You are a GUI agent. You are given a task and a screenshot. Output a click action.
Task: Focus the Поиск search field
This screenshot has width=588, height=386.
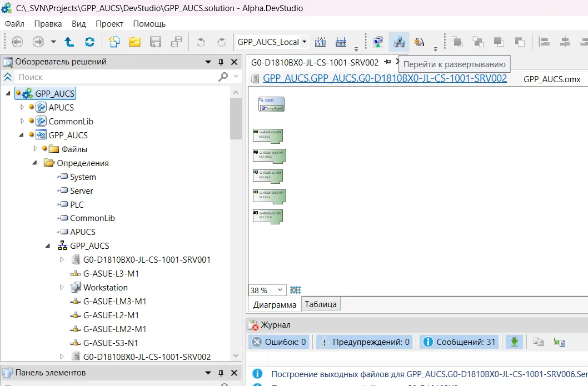tap(116, 77)
